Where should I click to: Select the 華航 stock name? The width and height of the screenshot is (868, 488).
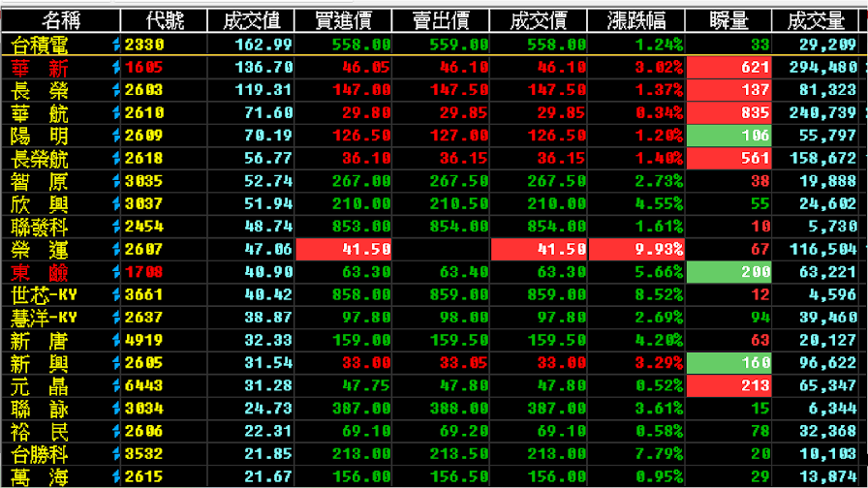tap(40, 113)
